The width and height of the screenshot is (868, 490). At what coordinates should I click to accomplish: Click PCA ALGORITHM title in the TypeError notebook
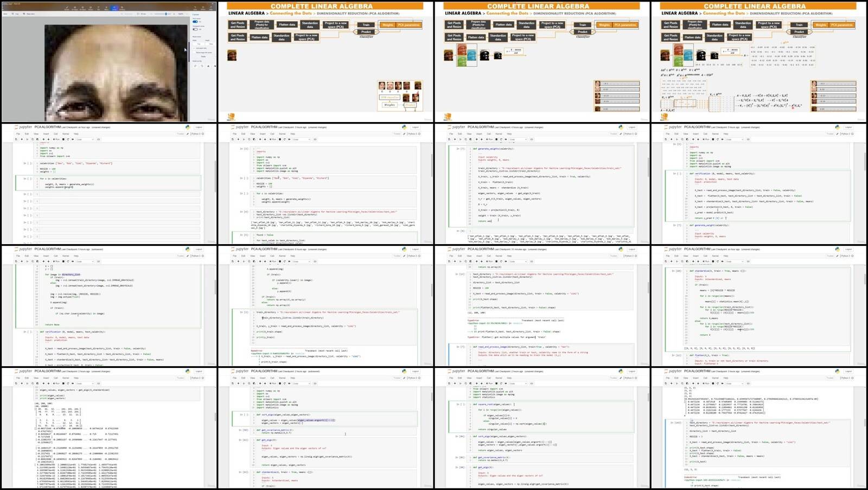(481, 249)
